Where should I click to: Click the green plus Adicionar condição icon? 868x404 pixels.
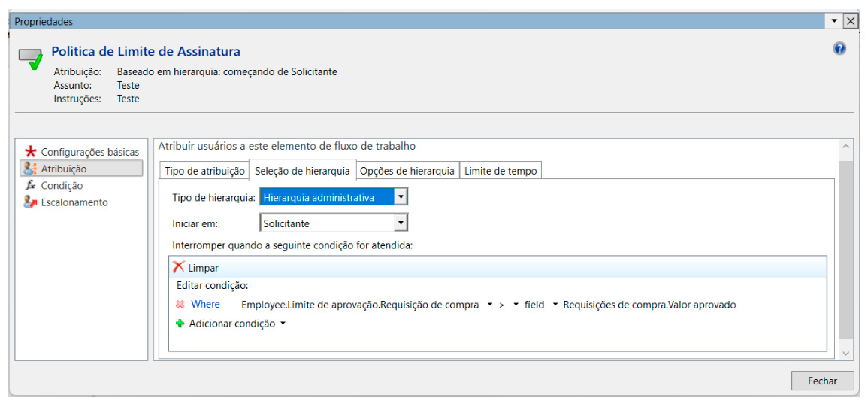180,324
